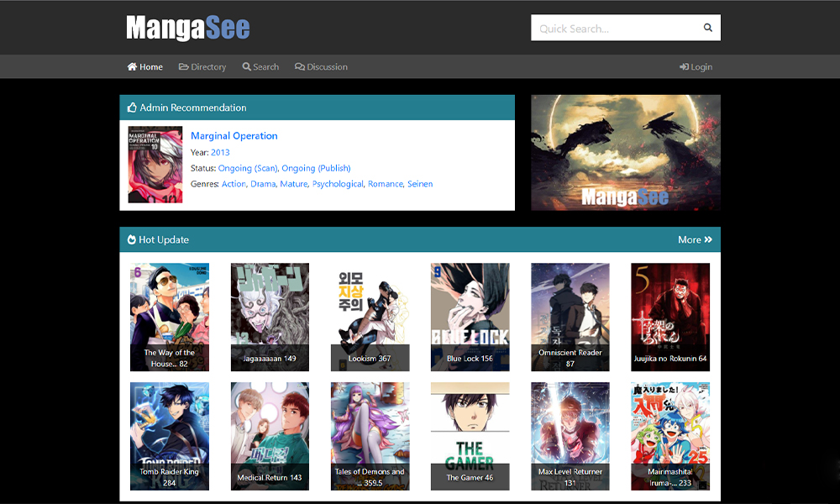Click the folder icon beside Directory
The width and height of the screenshot is (840, 504).
tap(184, 67)
